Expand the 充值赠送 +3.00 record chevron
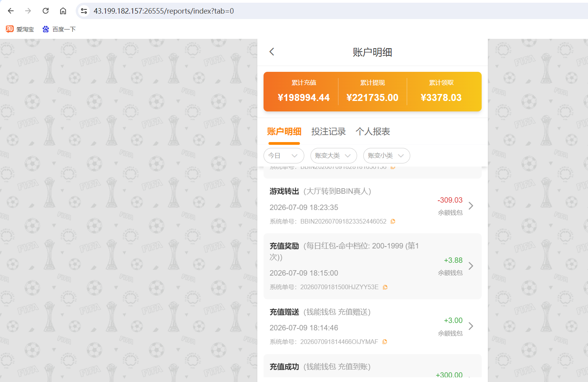Viewport: 588px width, 382px height. 471,326
